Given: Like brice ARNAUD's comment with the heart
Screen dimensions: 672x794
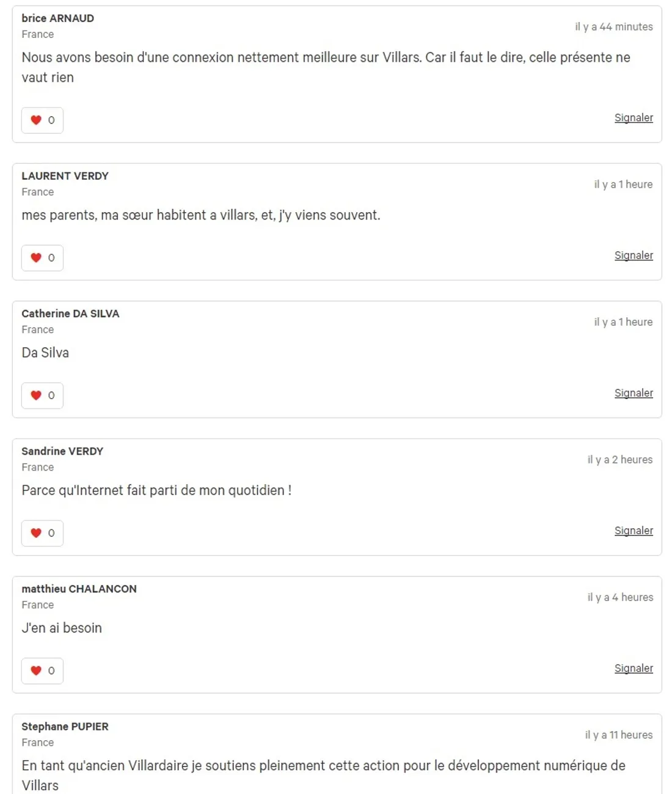Looking at the screenshot, I should [x=37, y=120].
